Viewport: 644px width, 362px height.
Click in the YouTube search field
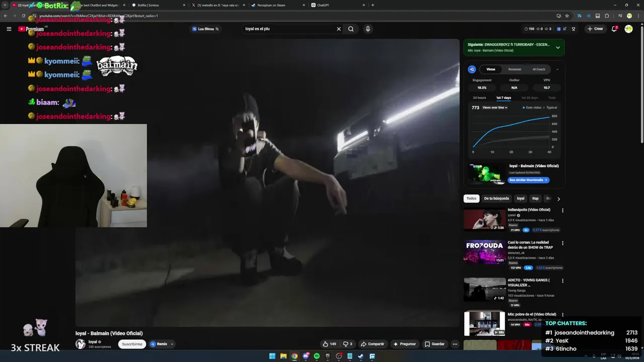click(289, 29)
